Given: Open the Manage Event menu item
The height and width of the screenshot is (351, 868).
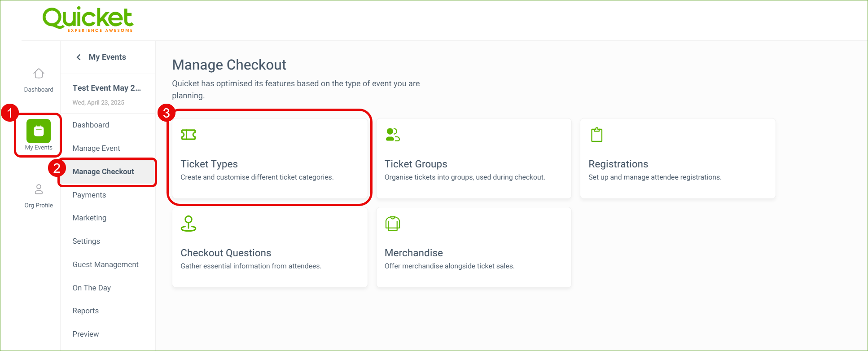Looking at the screenshot, I should click(x=96, y=148).
